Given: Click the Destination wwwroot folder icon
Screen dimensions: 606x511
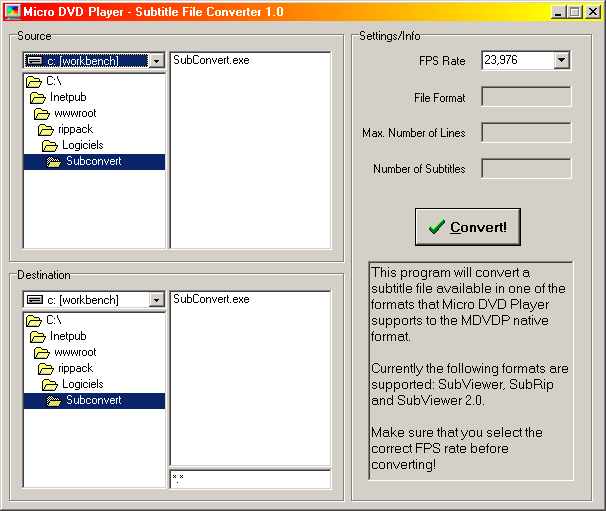Looking at the screenshot, I should click(42, 353).
